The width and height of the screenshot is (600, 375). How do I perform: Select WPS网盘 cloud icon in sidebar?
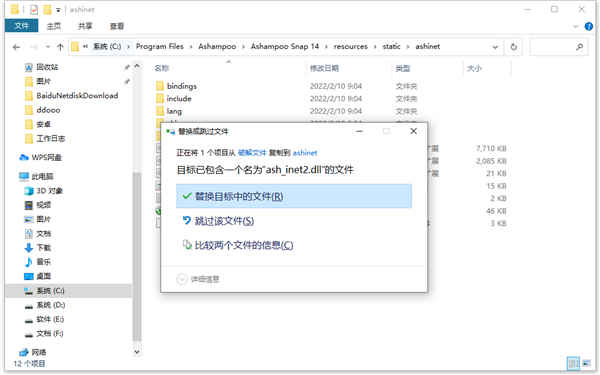[x=24, y=157]
